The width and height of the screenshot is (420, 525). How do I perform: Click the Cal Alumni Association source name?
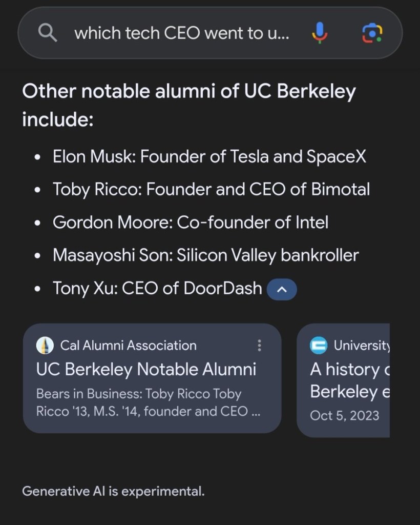click(x=128, y=346)
